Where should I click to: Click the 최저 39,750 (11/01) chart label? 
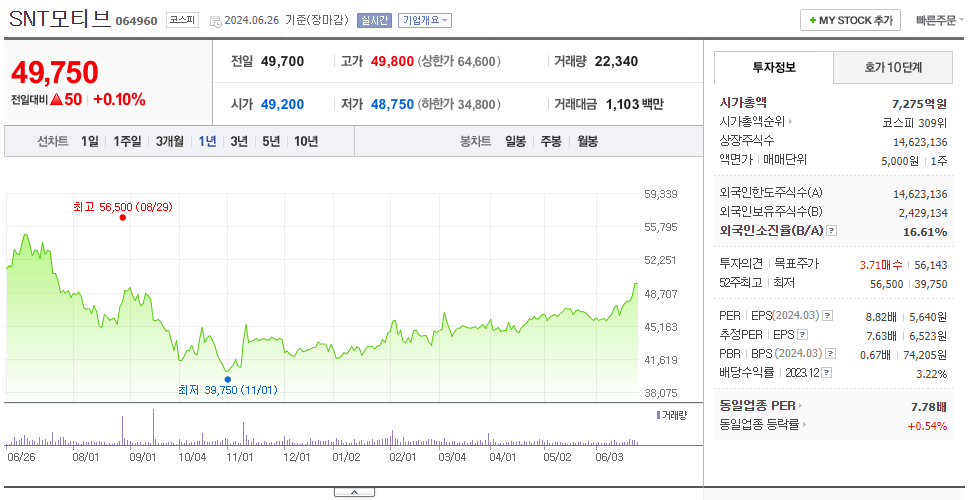(228, 390)
